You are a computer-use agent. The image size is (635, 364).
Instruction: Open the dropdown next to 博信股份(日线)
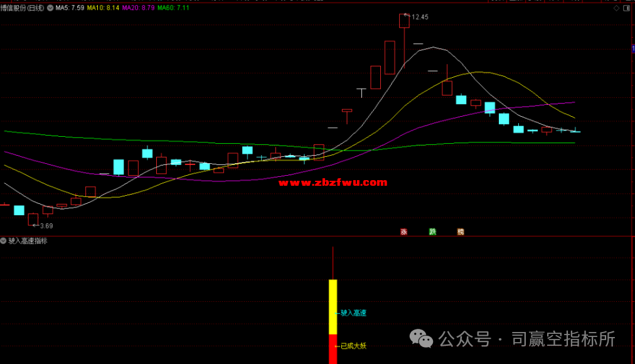click(x=50, y=8)
